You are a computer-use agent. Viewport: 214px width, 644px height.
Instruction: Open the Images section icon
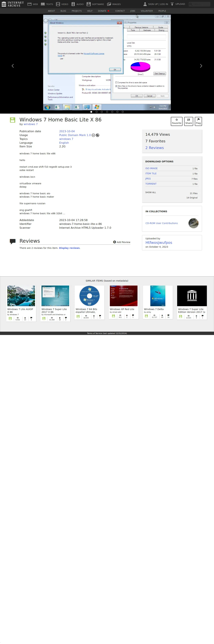click(x=109, y=4)
